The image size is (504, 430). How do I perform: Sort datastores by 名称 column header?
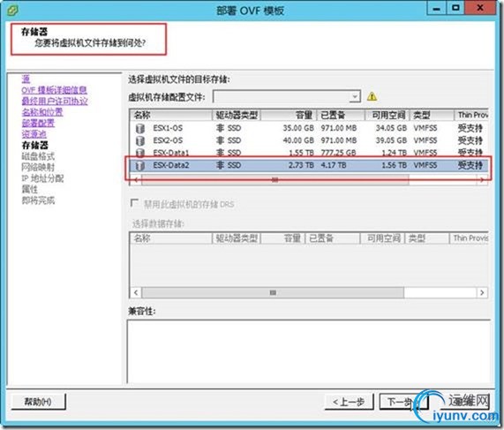tap(170, 115)
